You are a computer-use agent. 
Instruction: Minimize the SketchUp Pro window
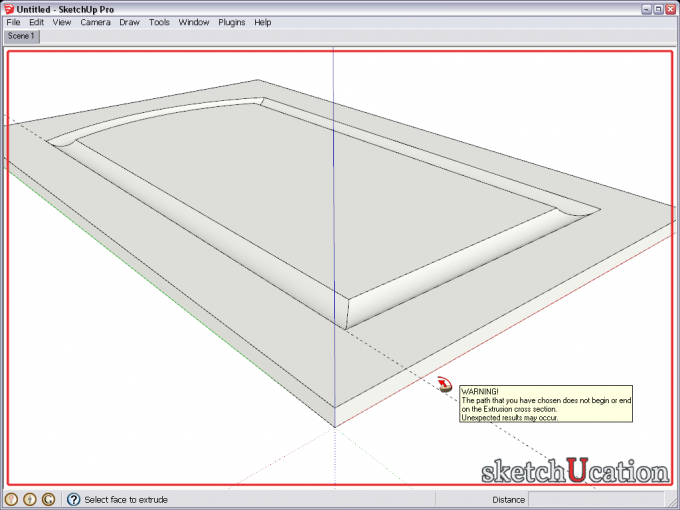(x=646, y=9)
